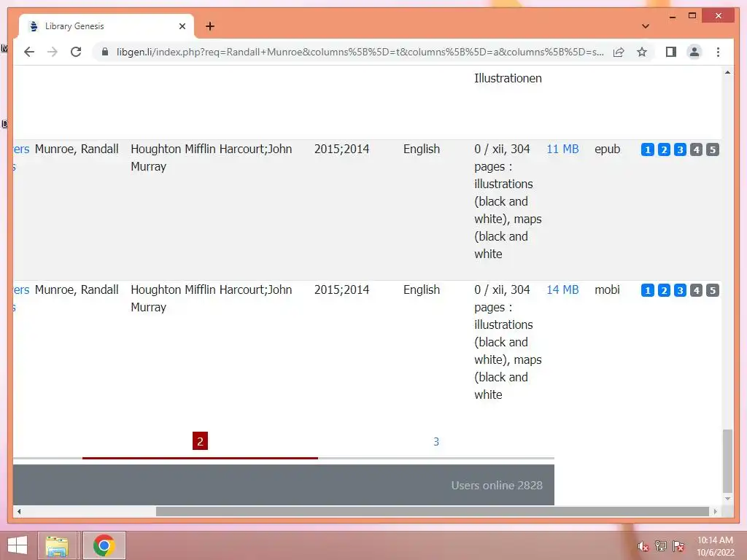The image size is (747, 560).
Task: Click the horizontal scrollbar thumb
Action: [x=433, y=511]
